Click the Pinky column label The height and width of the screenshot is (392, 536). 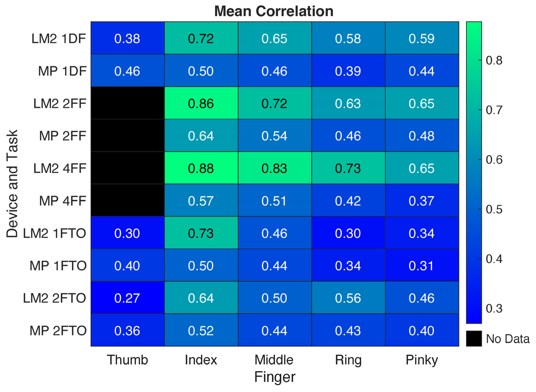(x=422, y=360)
